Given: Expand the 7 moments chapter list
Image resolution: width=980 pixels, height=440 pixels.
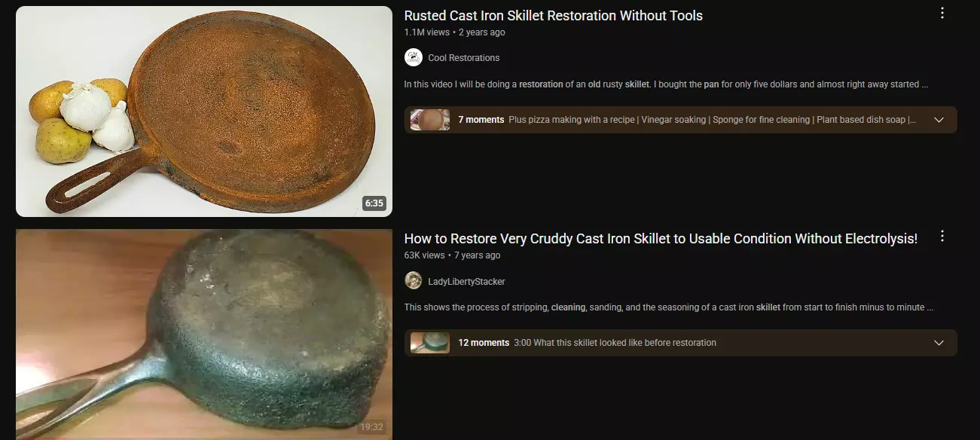Looking at the screenshot, I should pos(939,120).
